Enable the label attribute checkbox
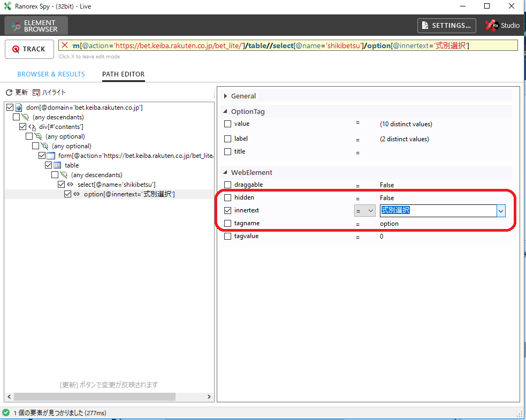 [x=228, y=139]
